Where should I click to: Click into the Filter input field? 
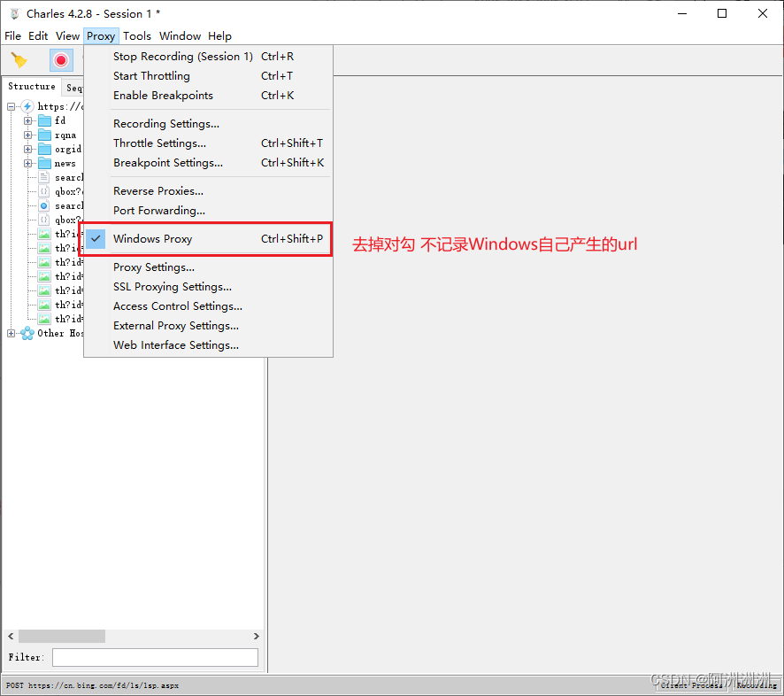point(155,657)
